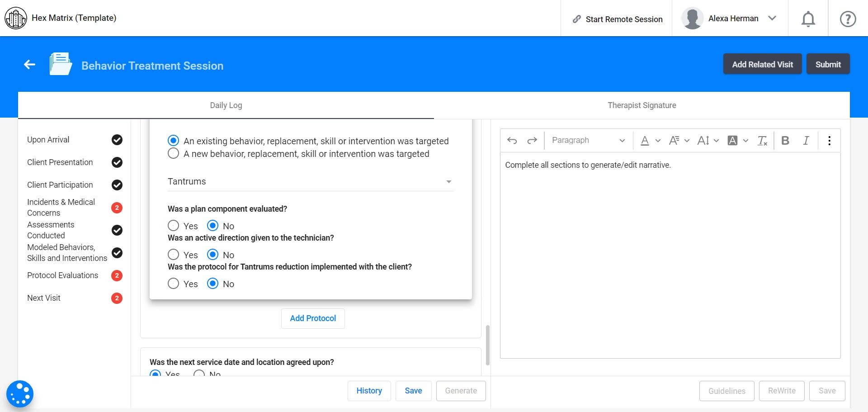This screenshot has width=868, height=412.
Task: Undo the last editor action
Action: pyautogui.click(x=512, y=141)
